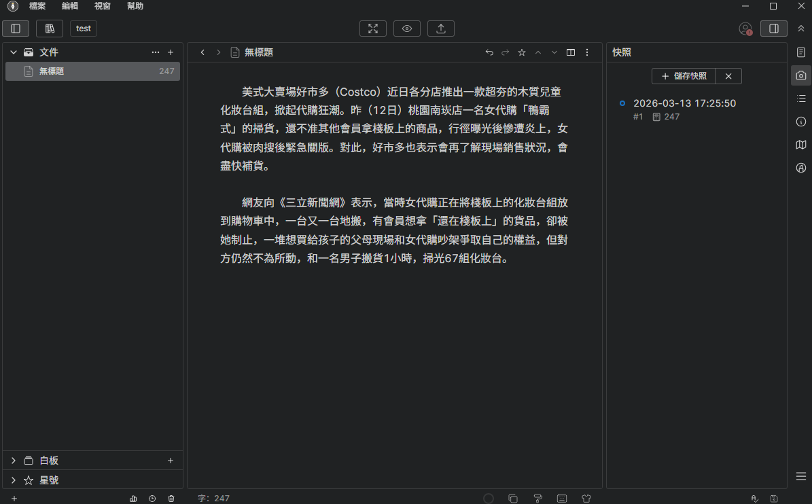The image size is (812, 504).
Task: Expand the 星號 section
Action: point(14,480)
